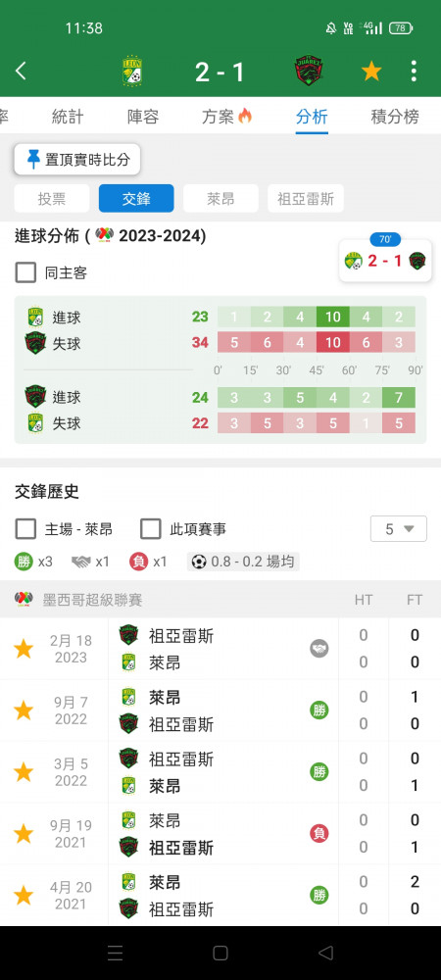Tap favorite star for 4月 20 2021 match
441x980 pixels.
24,895
